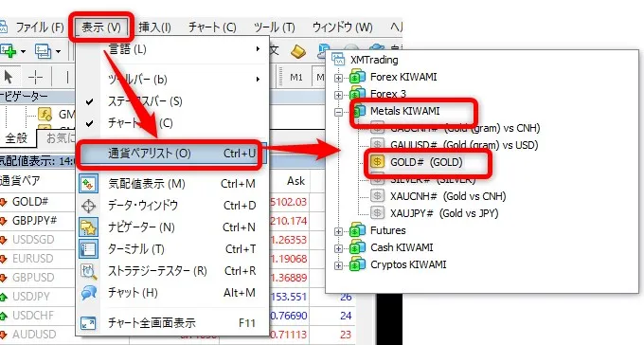Click the M1 timeframe button

pos(296,77)
